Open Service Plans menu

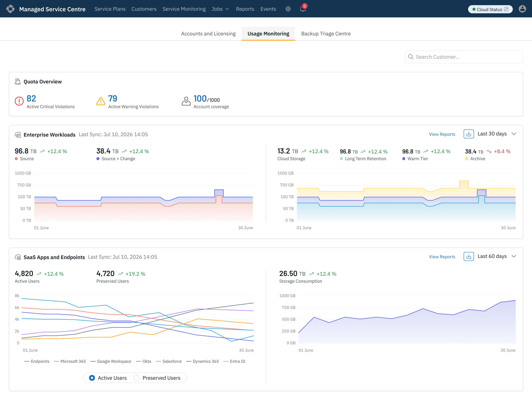click(x=110, y=9)
